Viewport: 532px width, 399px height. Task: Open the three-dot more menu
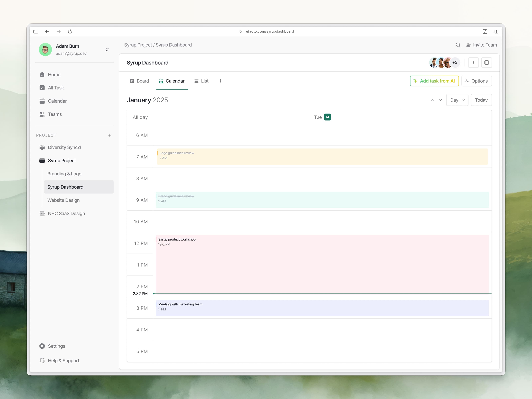(x=473, y=63)
